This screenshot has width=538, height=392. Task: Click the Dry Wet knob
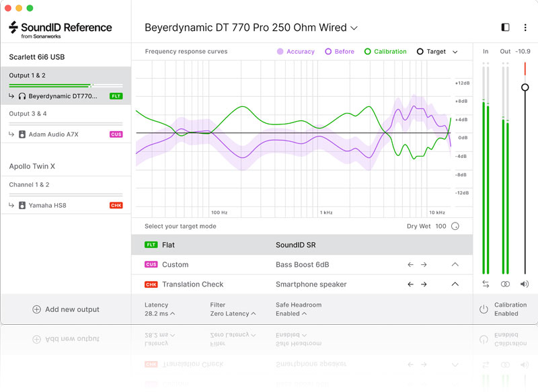pyautogui.click(x=455, y=227)
